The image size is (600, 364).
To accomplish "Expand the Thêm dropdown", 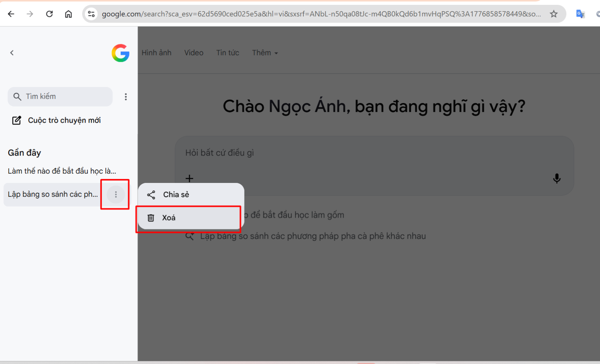I will (x=265, y=53).
